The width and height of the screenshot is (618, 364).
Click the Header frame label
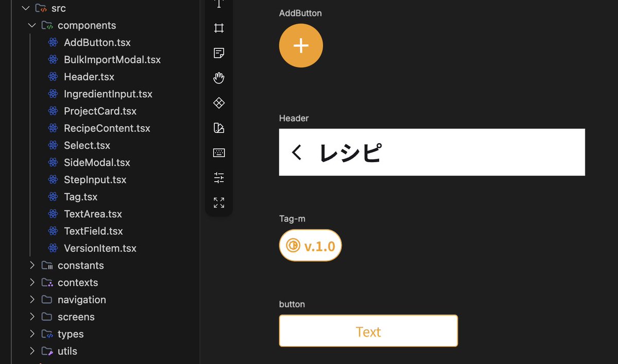[294, 118]
